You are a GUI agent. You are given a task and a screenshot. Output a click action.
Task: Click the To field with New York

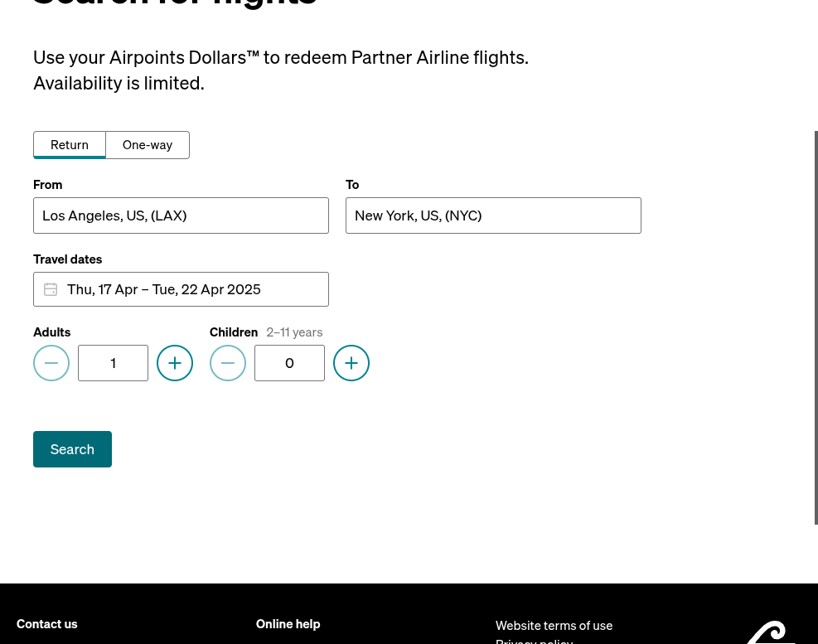(493, 215)
